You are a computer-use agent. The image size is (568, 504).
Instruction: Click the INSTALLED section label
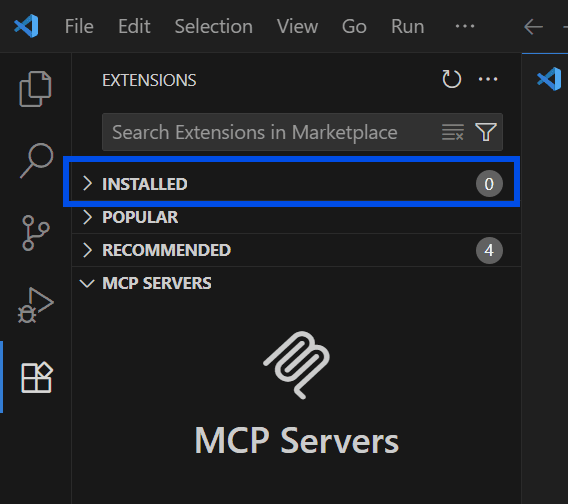[x=145, y=184]
